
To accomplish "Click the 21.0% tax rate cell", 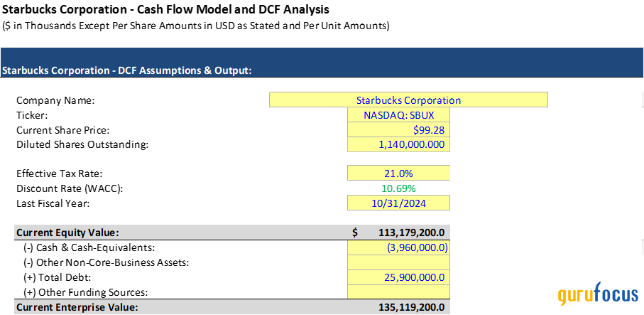I will click(398, 173).
